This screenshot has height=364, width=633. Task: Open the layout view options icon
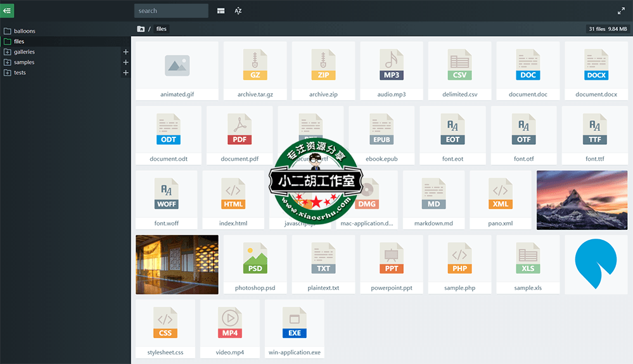click(221, 11)
